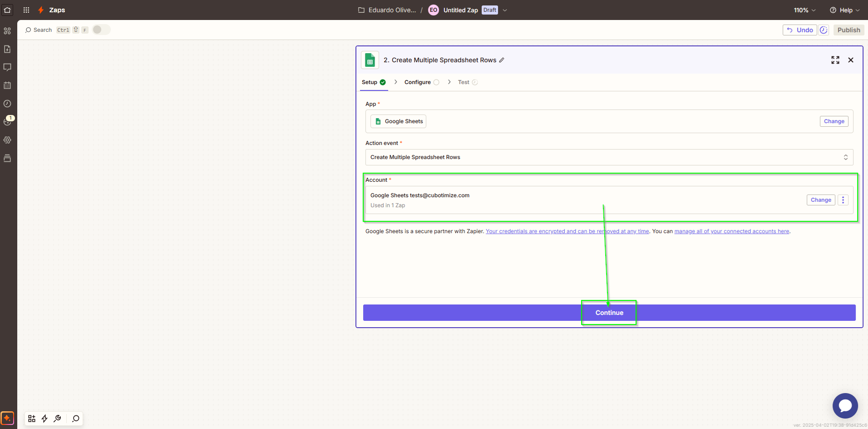The image size is (868, 429).
Task: Click the Eduardo Olive... folder breadcrumb
Action: 392,10
